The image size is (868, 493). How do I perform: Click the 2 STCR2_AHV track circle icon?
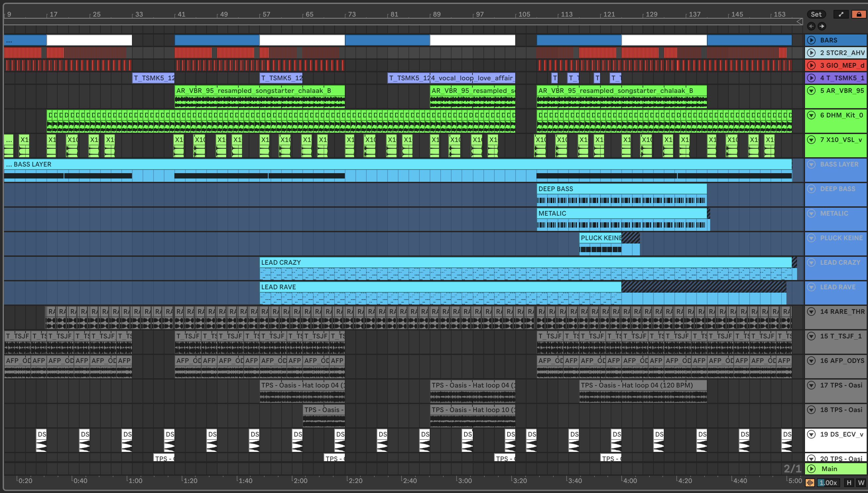tap(811, 53)
